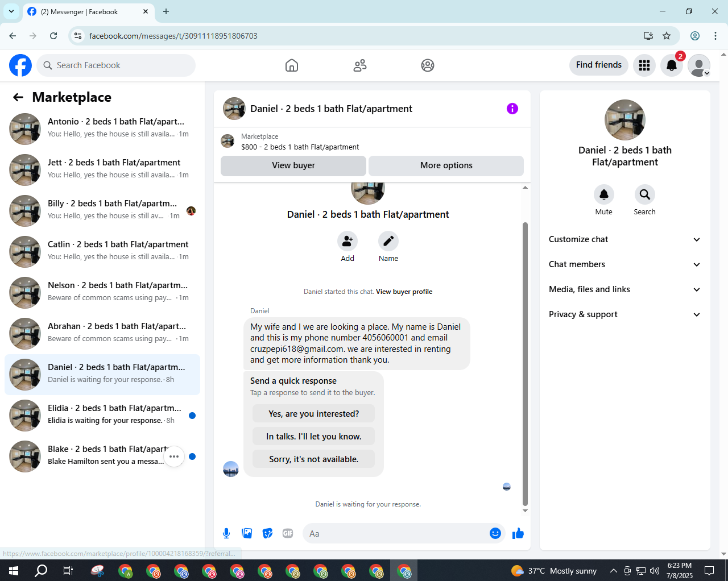728x581 pixels.
Task: Click Daniel's sender avatar beside quick responses
Action: pos(231,469)
